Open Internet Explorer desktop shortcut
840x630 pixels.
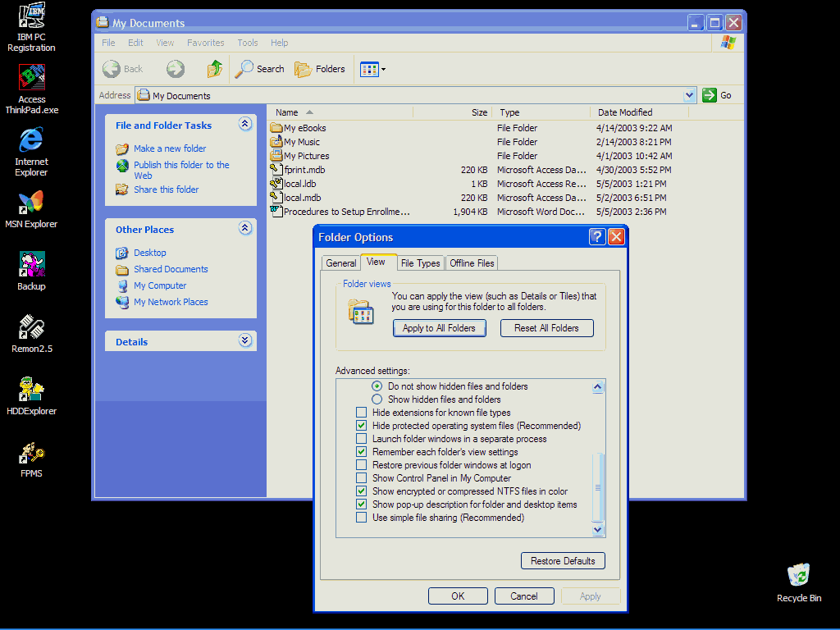[x=31, y=152]
